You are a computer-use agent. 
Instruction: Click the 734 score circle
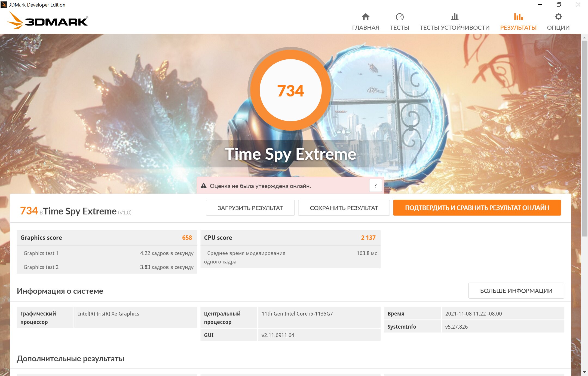point(290,90)
